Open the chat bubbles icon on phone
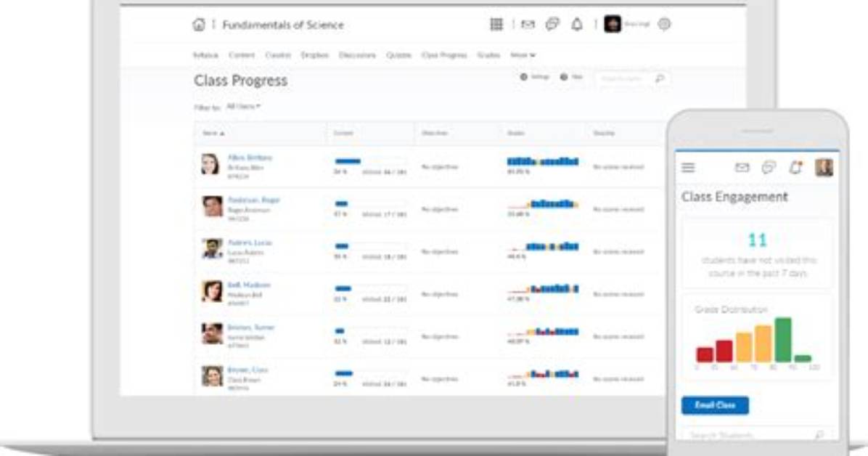The height and width of the screenshot is (456, 868). click(769, 167)
